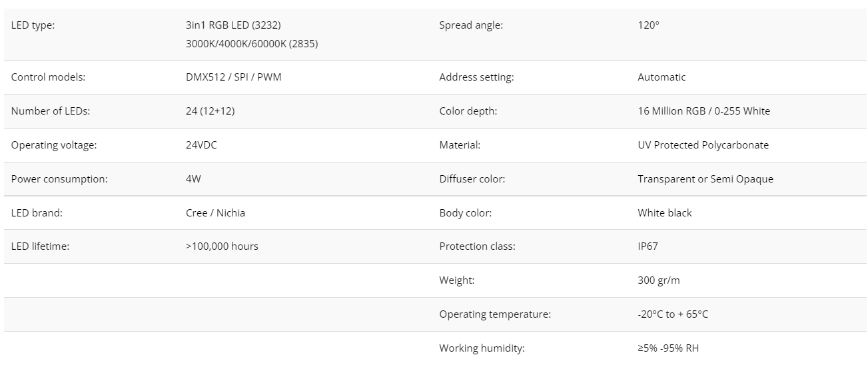This screenshot has height=365, width=868.
Task: Click the "DMX512 / SPI / PWM" value
Action: click(233, 77)
